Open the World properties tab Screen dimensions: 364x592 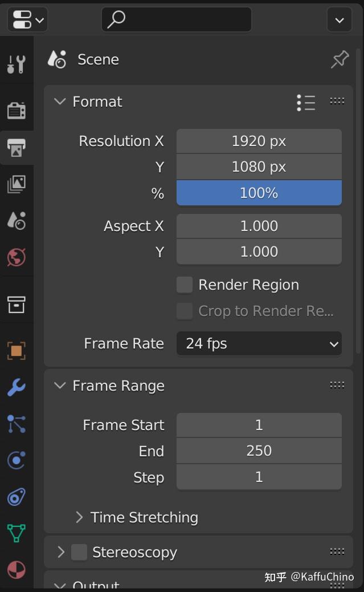(x=17, y=257)
